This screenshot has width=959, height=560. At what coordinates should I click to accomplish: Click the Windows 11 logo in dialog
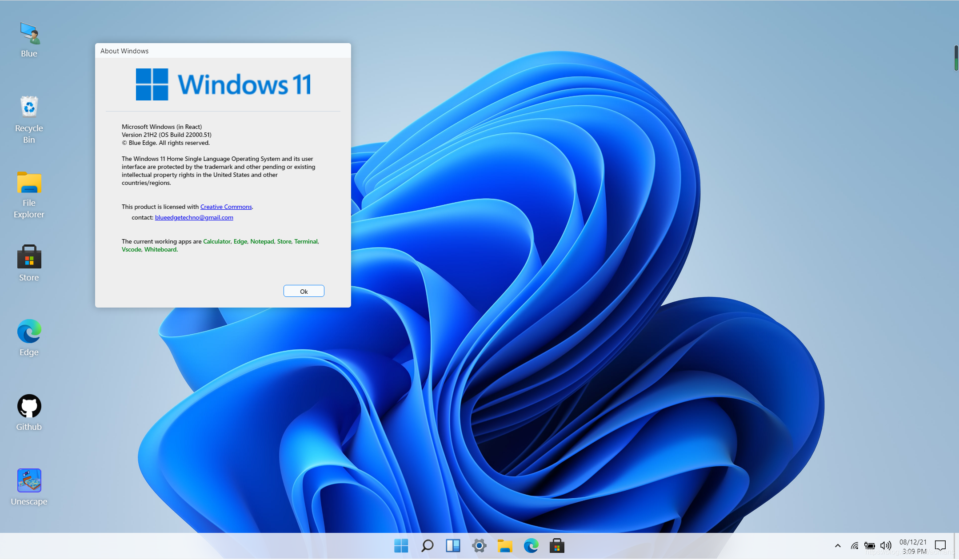223,84
